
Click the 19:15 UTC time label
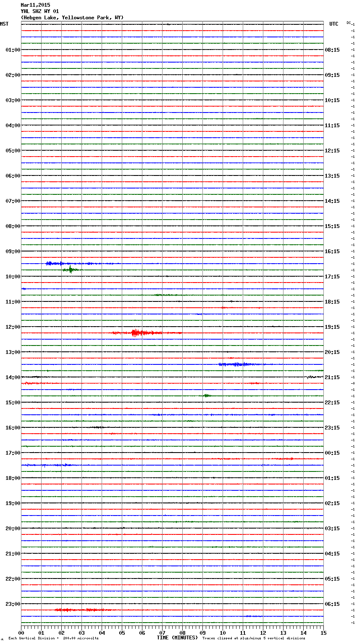pos(332,327)
